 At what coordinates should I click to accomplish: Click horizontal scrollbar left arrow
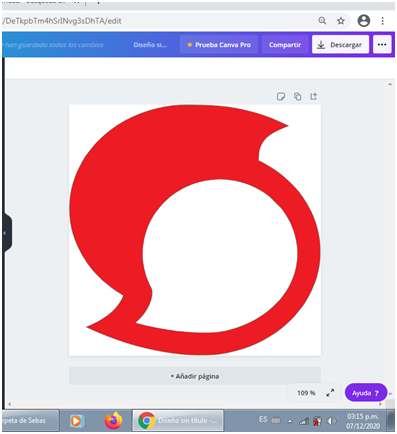coord(10,404)
